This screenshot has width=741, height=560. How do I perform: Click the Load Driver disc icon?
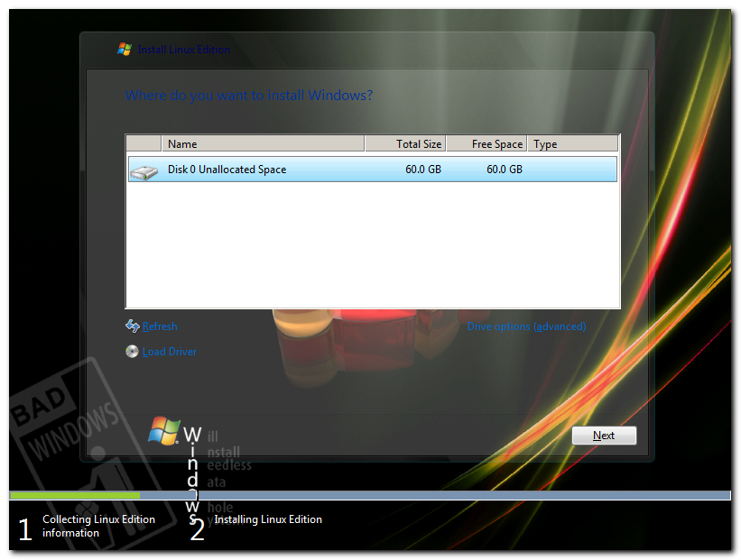coord(132,352)
